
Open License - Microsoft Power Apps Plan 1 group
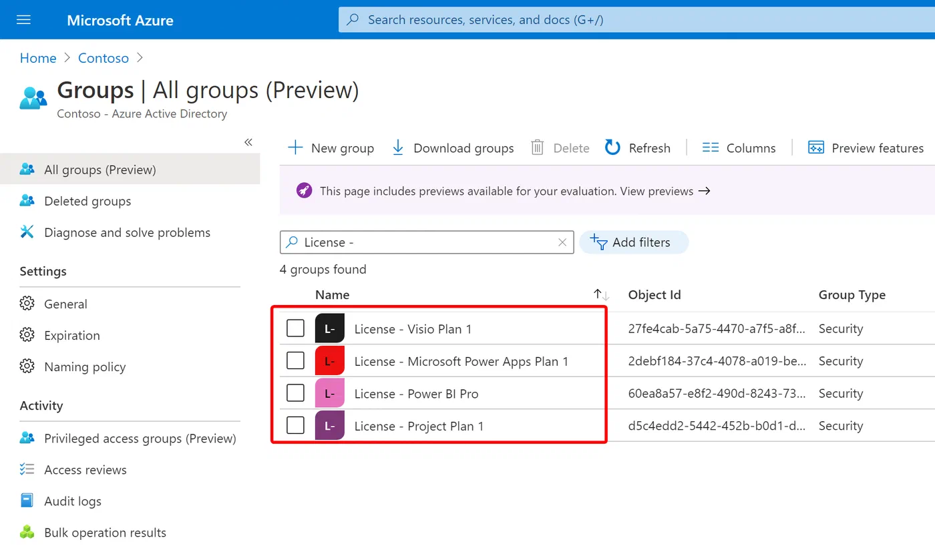tap(461, 361)
